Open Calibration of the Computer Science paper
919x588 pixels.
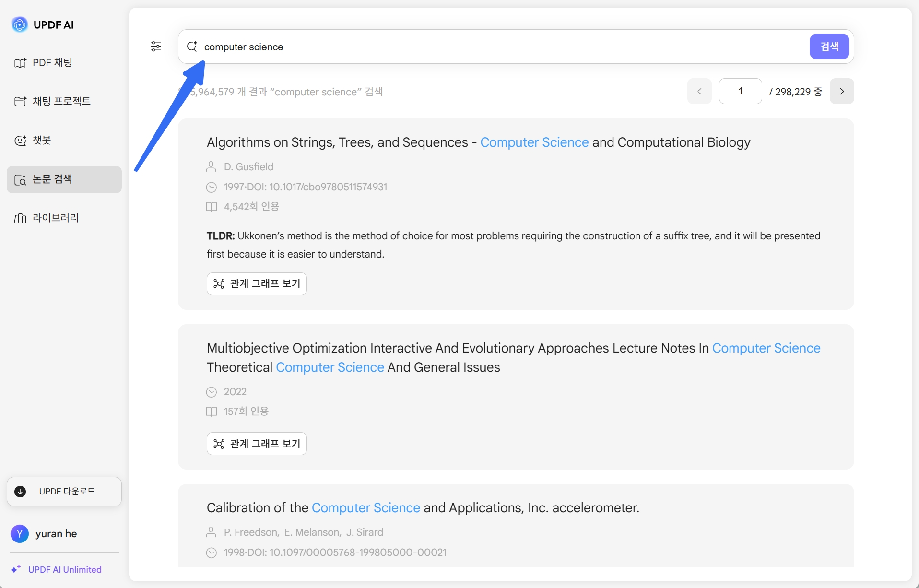[423, 507]
